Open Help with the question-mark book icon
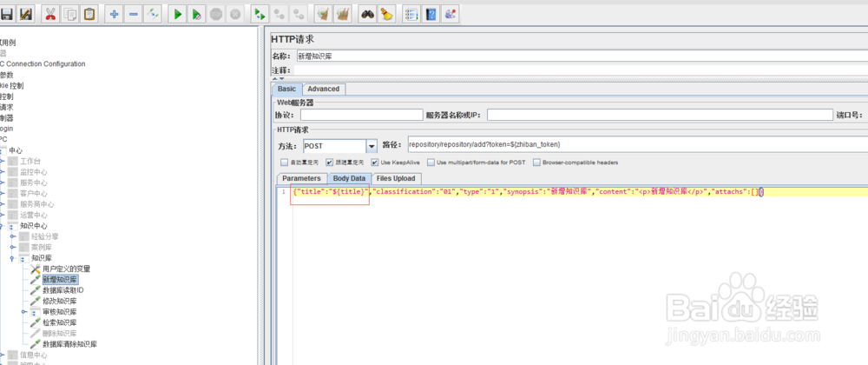The height and width of the screenshot is (365, 868). click(431, 15)
